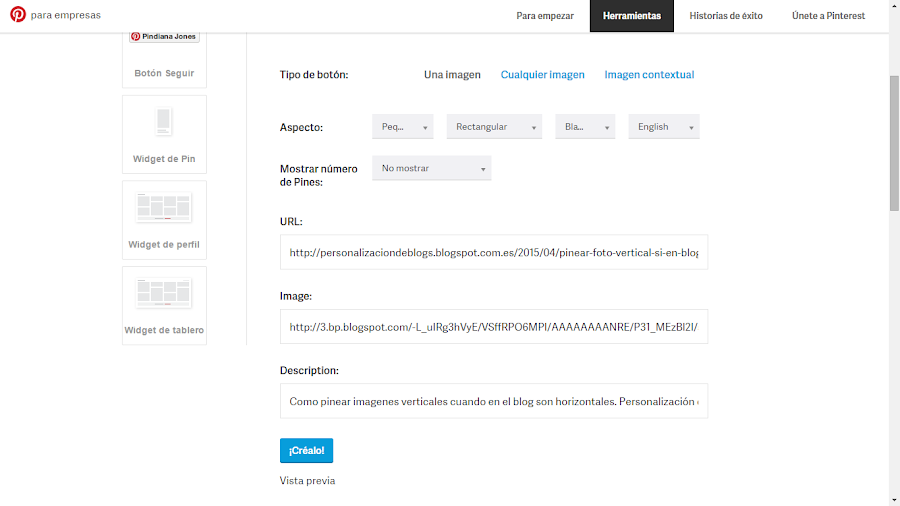Open the 'No mostrar' pin count dropdown

(x=432, y=168)
